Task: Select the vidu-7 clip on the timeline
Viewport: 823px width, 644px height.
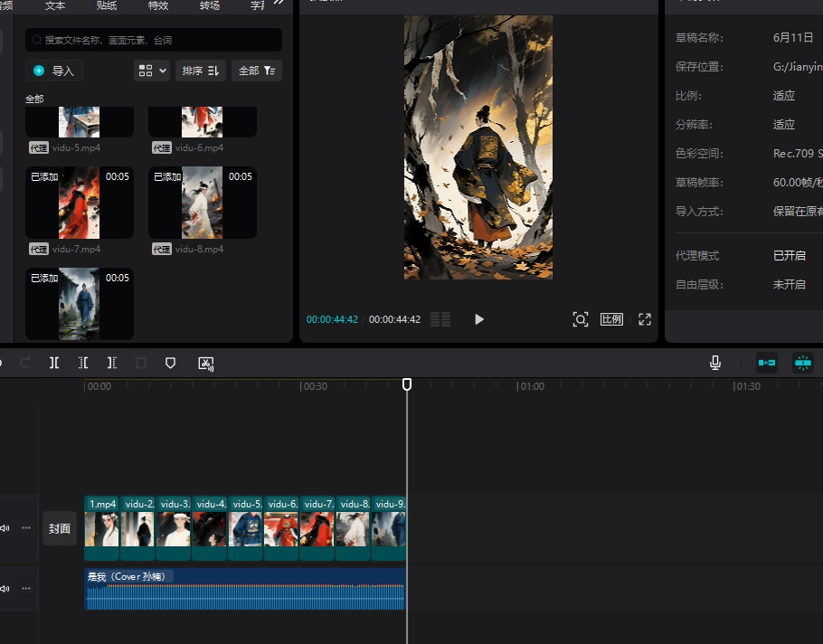Action: 317,528
